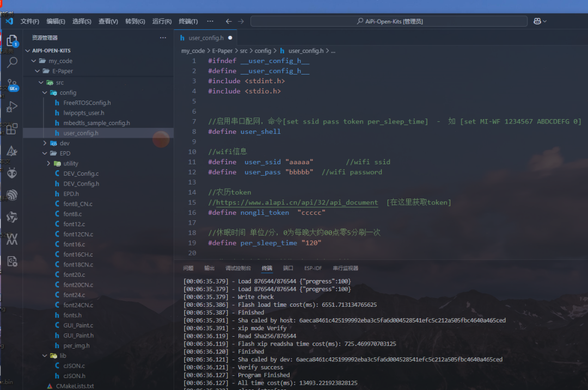588x390 pixels.
Task: Collapse the lib folder
Action: pyautogui.click(x=45, y=356)
